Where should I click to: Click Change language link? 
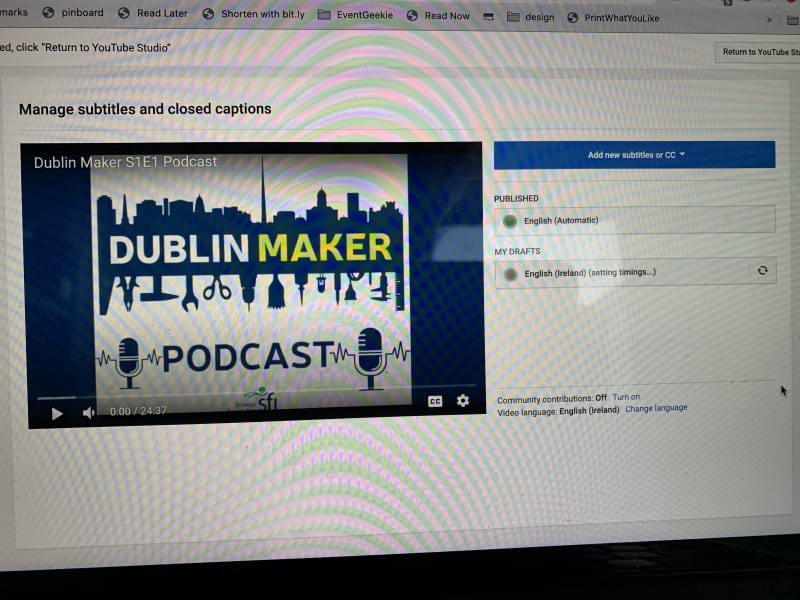(656, 408)
